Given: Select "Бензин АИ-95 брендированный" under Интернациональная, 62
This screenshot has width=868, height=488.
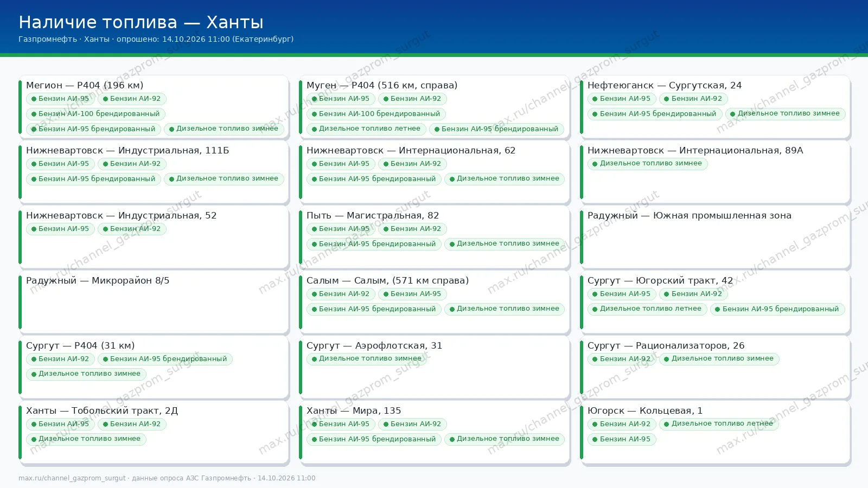Looking at the screenshot, I should click(x=374, y=179).
